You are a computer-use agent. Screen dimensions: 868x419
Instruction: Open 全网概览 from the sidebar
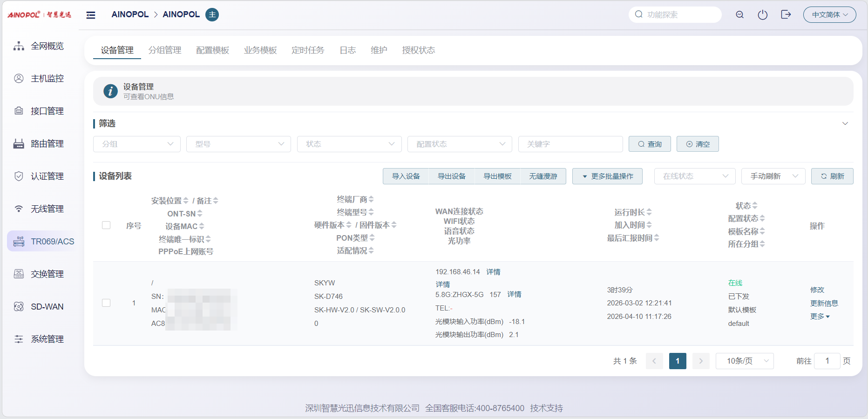pos(42,46)
